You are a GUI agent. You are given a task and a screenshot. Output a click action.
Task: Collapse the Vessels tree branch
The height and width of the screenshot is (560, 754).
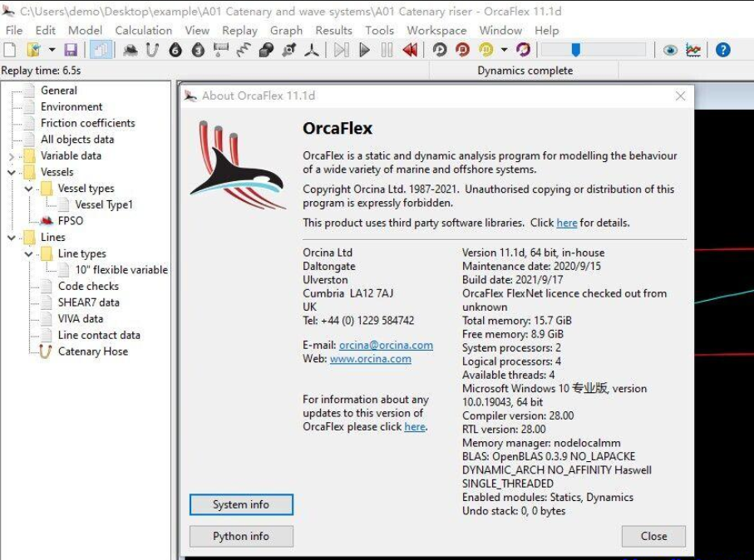pos(9,172)
